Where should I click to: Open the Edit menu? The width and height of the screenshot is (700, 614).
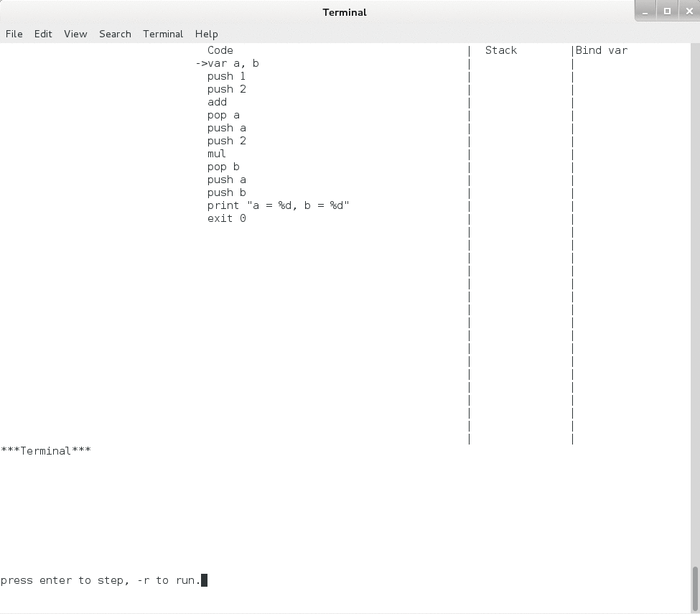coord(43,34)
